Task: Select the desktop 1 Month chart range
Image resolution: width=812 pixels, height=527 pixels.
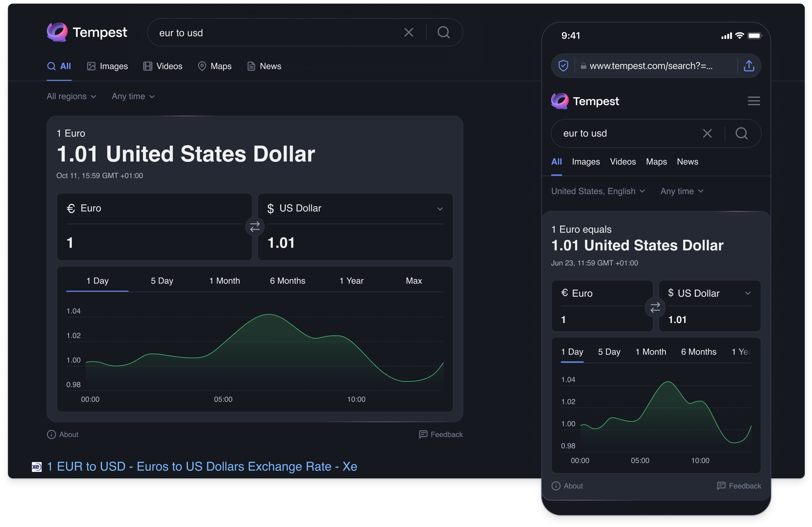Action: (225, 281)
